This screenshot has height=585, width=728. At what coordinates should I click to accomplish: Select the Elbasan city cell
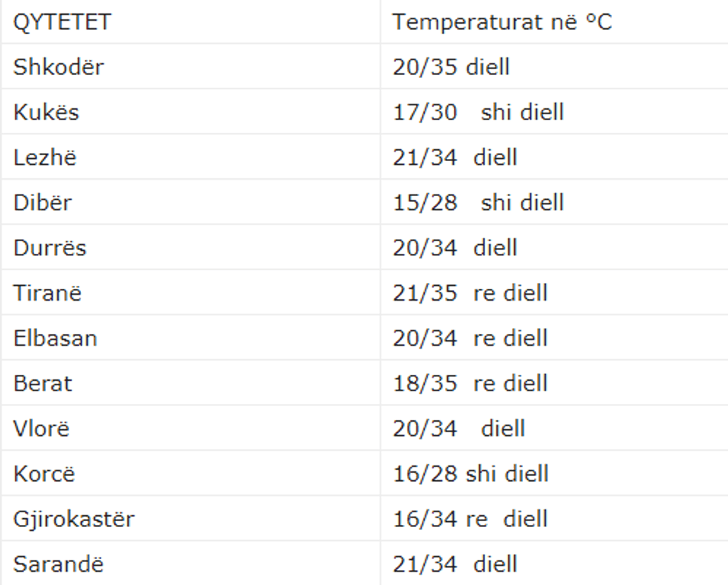pyautogui.click(x=55, y=339)
